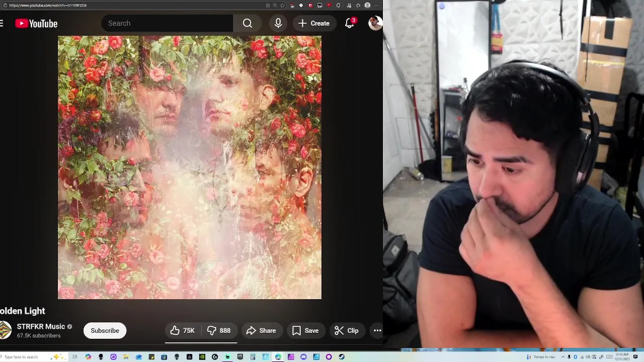This screenshot has height=362, width=644.
Task: Start voice search with the microphone
Action: [x=278, y=23]
